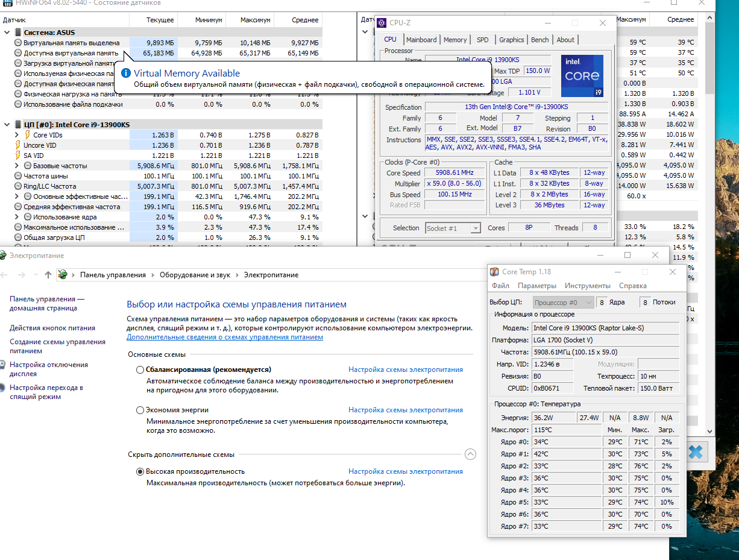
Task: Select the Сбалансированная power plan
Action: point(140,370)
